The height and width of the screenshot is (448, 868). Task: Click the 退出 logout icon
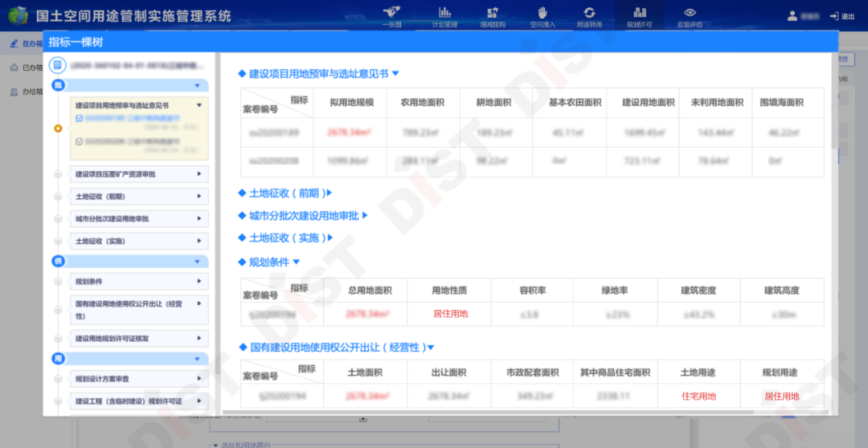[x=833, y=16]
